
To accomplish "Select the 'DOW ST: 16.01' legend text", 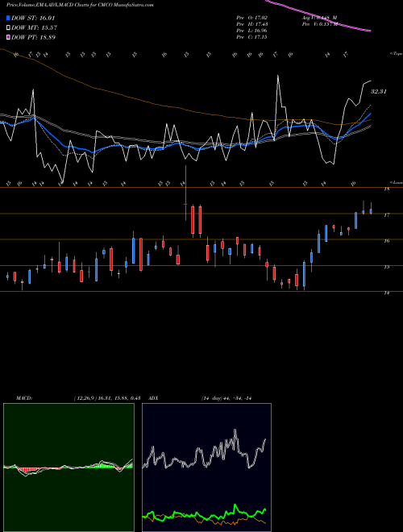I will point(33,18).
